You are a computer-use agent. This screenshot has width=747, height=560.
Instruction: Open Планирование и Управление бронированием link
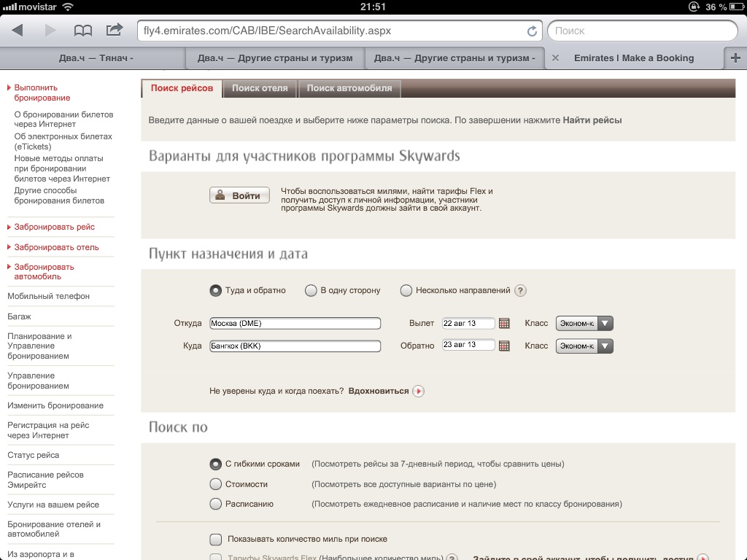coord(39,346)
